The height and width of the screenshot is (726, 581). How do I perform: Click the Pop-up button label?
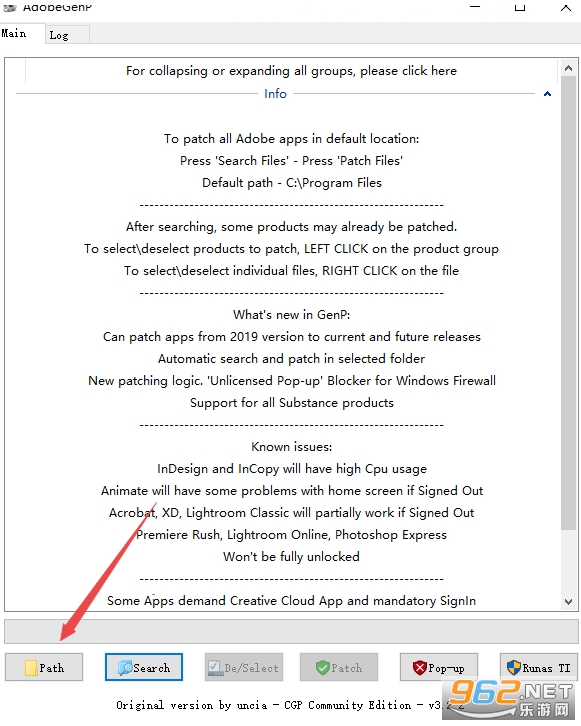pos(446,668)
